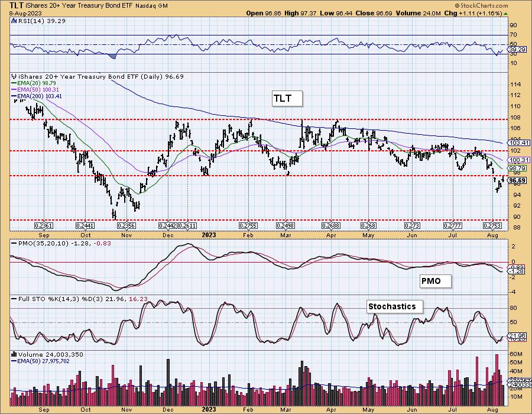Viewport: 532px width, 414px height.
Task: Click the 0.2356 label near November
Action: tap(126, 226)
